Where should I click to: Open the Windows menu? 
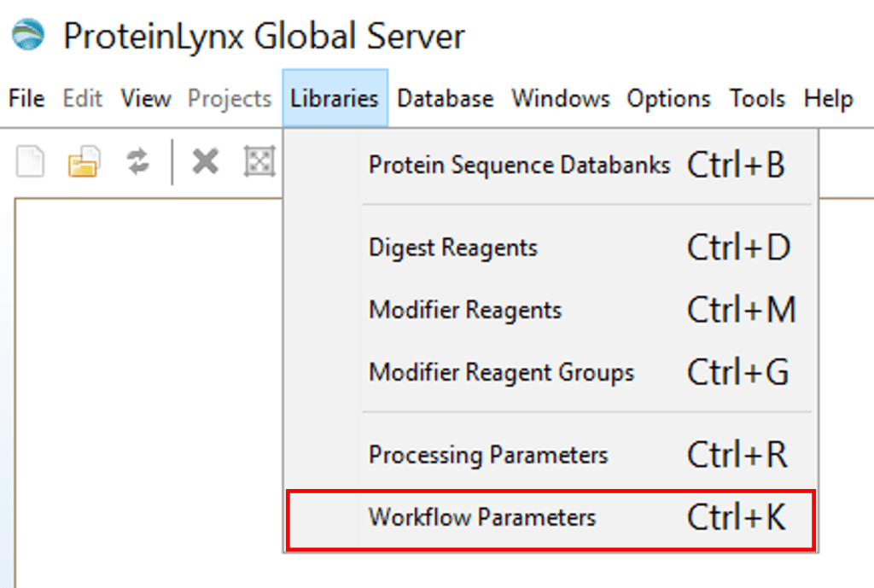[561, 99]
